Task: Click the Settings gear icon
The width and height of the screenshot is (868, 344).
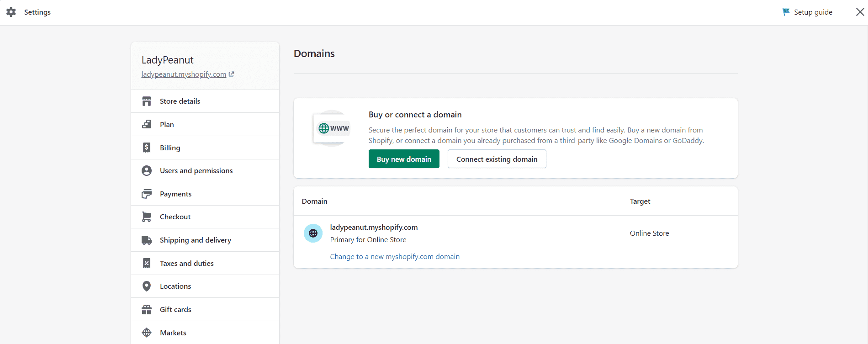Action: [x=11, y=12]
